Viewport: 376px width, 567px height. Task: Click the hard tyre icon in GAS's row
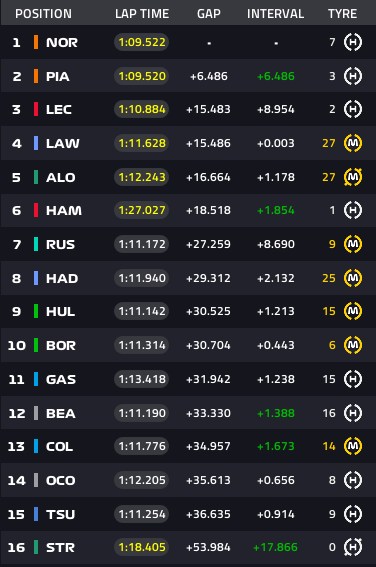click(353, 379)
